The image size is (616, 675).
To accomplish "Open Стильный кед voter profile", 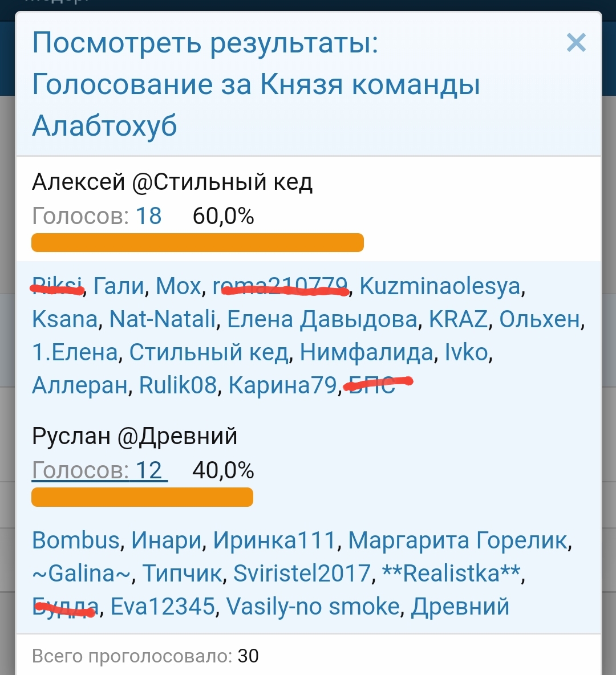I will 209,352.
